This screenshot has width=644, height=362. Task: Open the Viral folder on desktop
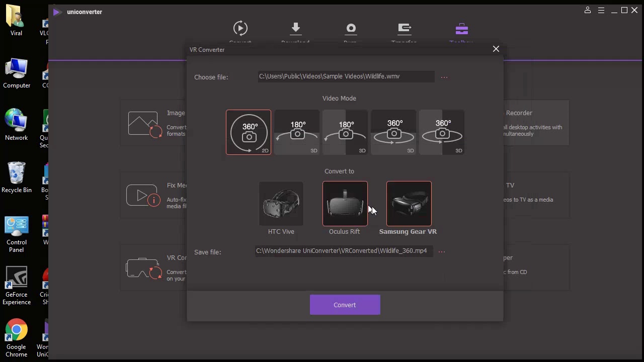point(16,21)
